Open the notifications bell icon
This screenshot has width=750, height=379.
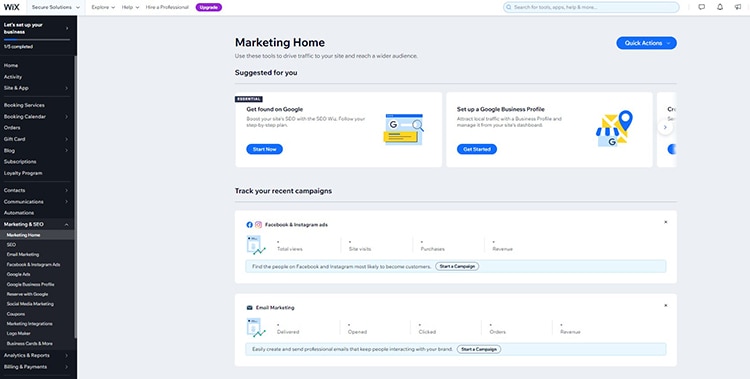tap(720, 7)
